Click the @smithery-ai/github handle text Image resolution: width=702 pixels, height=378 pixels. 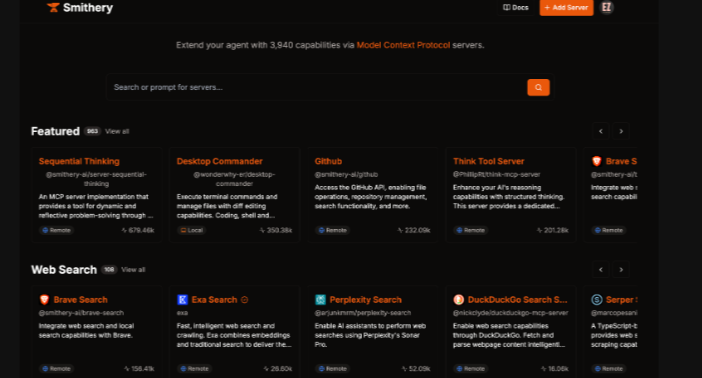coord(346,175)
